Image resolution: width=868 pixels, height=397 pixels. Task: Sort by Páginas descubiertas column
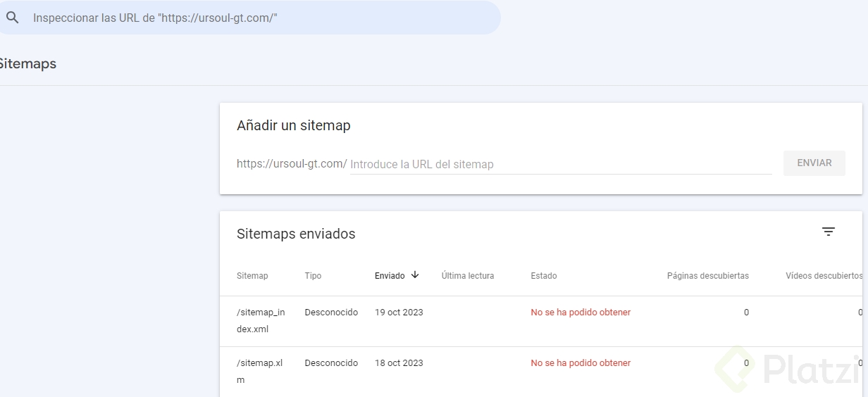[707, 276]
